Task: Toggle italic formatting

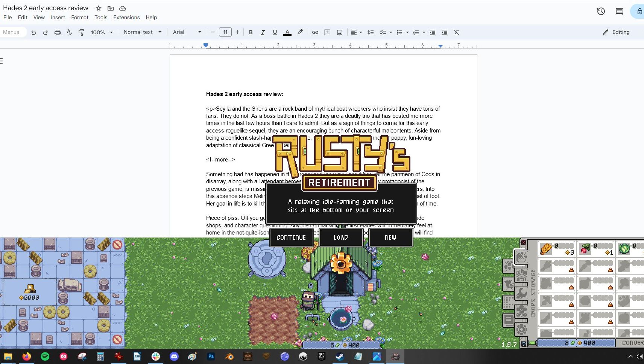Action: (x=263, y=32)
